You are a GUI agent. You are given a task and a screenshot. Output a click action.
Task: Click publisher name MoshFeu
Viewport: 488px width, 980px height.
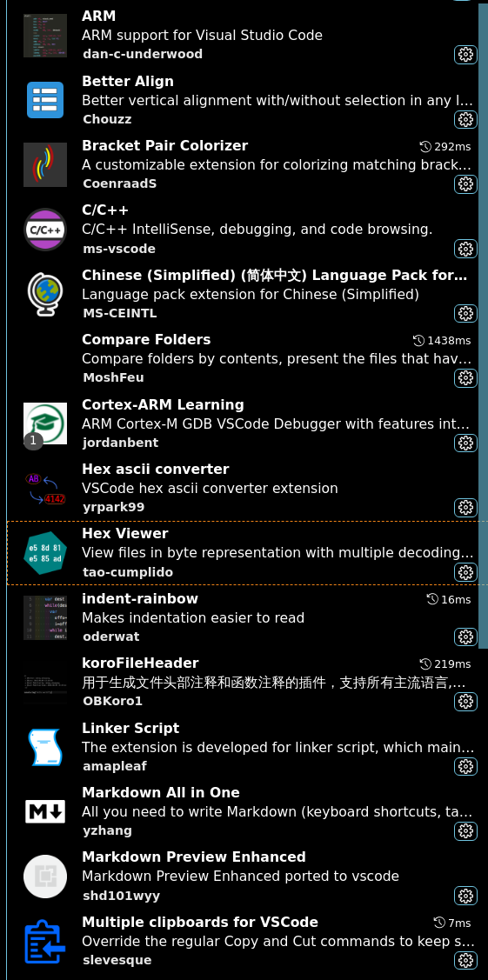click(x=113, y=377)
